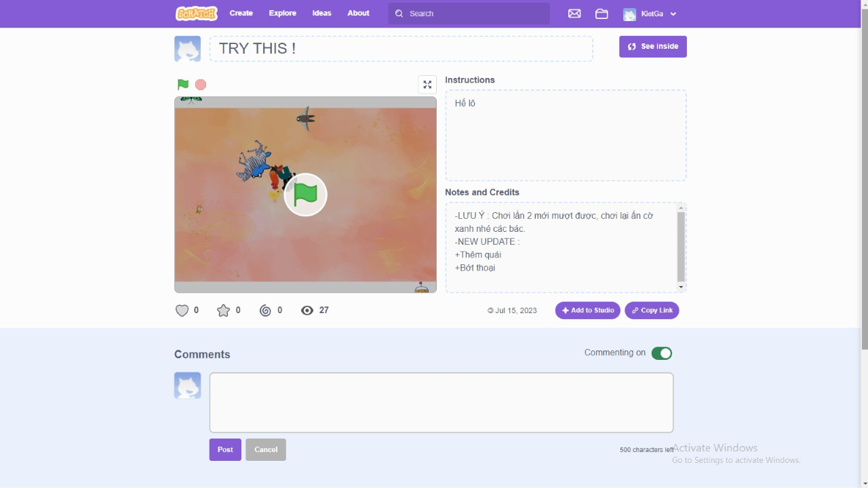This screenshot has height=488, width=868.
Task: Click the Add to Studio button
Action: click(x=587, y=310)
